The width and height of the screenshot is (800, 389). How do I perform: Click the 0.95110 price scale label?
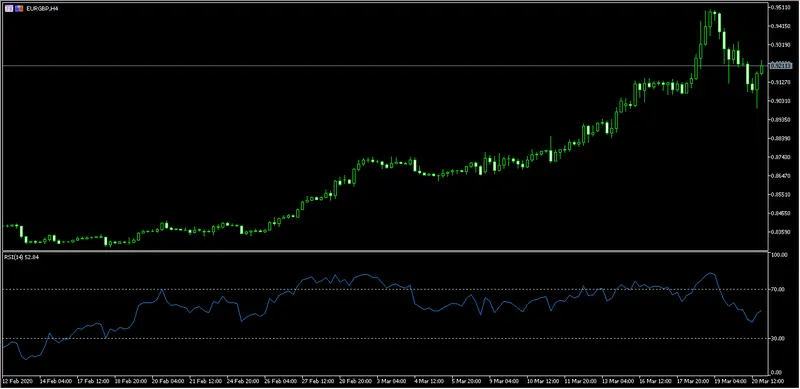coord(782,8)
